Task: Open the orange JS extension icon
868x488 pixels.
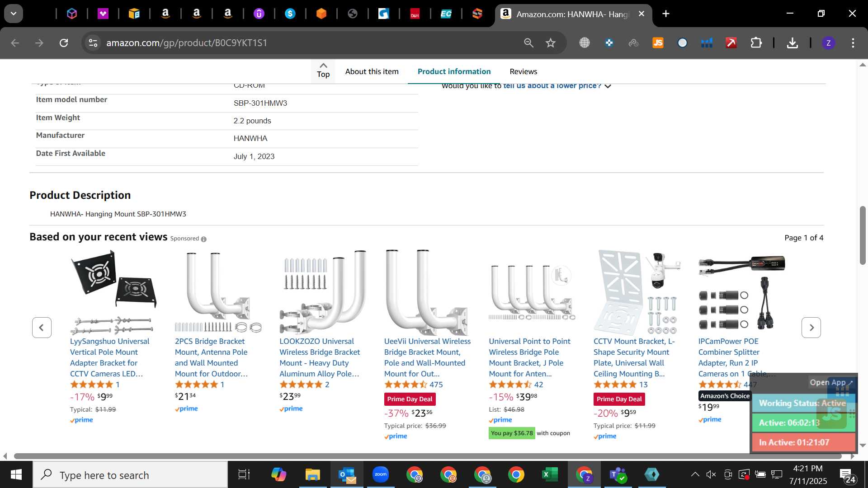Action: [658, 43]
